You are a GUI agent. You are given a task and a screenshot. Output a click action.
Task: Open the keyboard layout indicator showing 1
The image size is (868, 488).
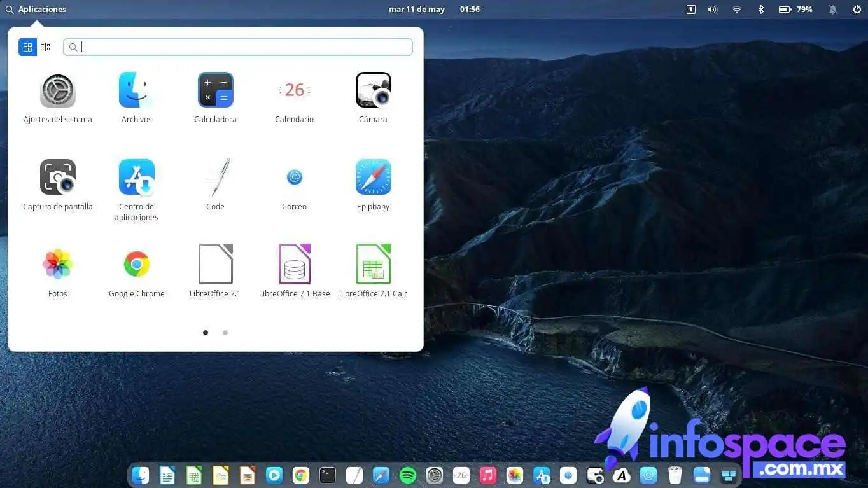(x=690, y=10)
